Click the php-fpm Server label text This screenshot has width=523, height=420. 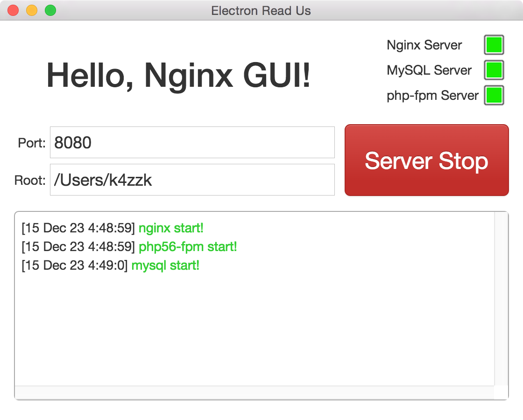coord(432,95)
